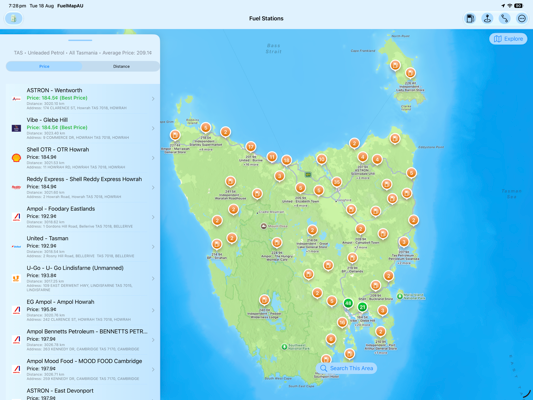Select the green 21 station cluster pin
This screenshot has height=400, width=533.
(x=362, y=307)
